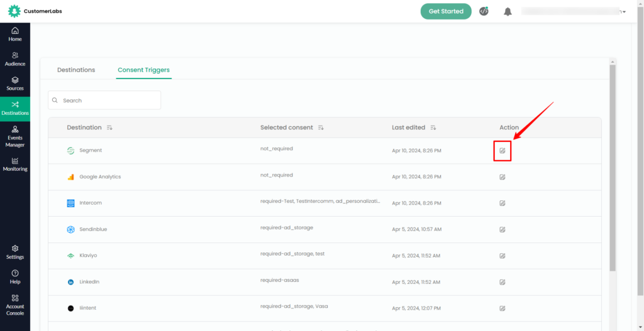The height and width of the screenshot is (331, 644).
Task: Click Sendinblue's 'required-ad_storage' consent value
Action: click(287, 227)
